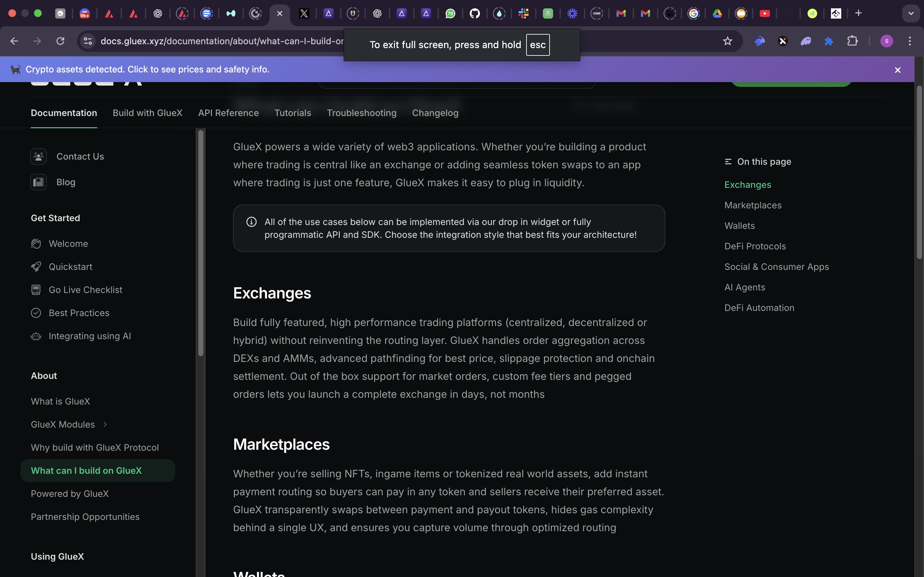Open the Troubleshooting tab
The height and width of the screenshot is (577, 924).
[x=361, y=113]
